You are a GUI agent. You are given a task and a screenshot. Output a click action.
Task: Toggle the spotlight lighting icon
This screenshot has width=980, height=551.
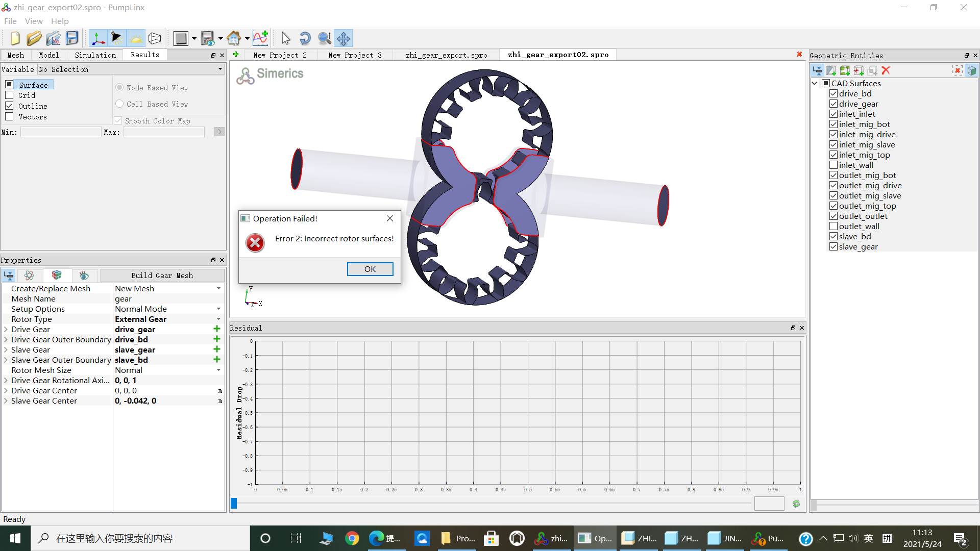tap(117, 38)
